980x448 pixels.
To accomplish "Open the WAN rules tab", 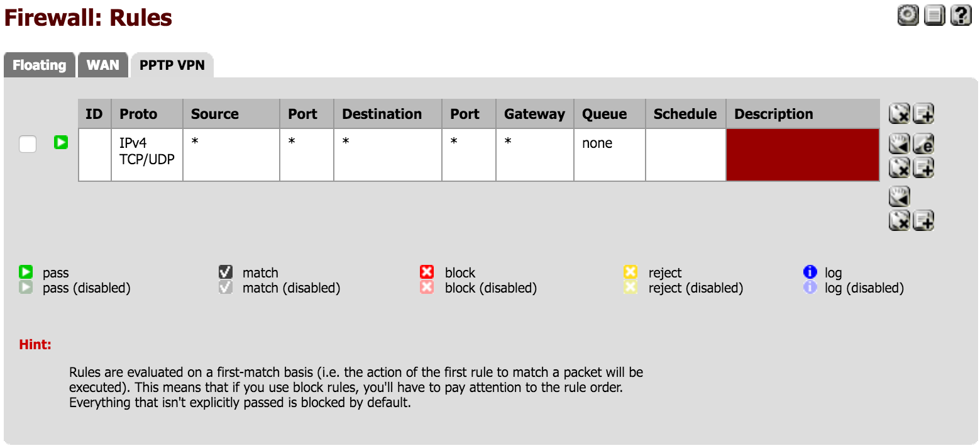I will click(x=103, y=65).
